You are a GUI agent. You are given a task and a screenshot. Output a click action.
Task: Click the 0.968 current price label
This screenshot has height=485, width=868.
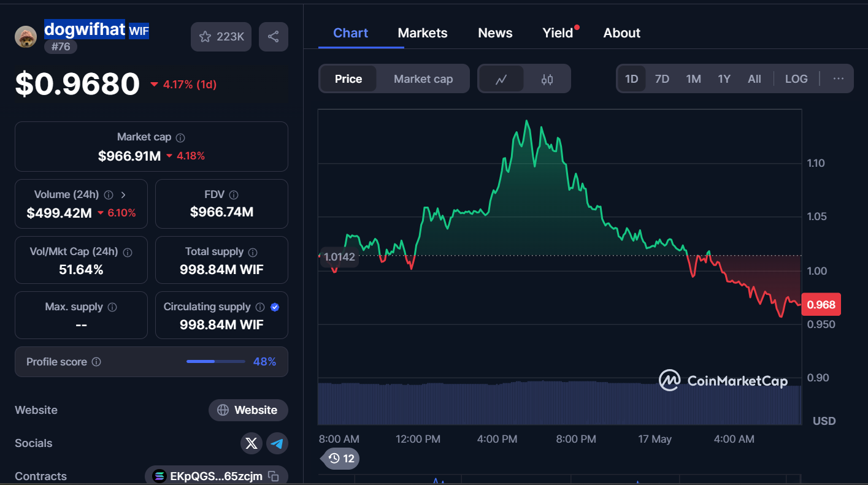tap(821, 305)
